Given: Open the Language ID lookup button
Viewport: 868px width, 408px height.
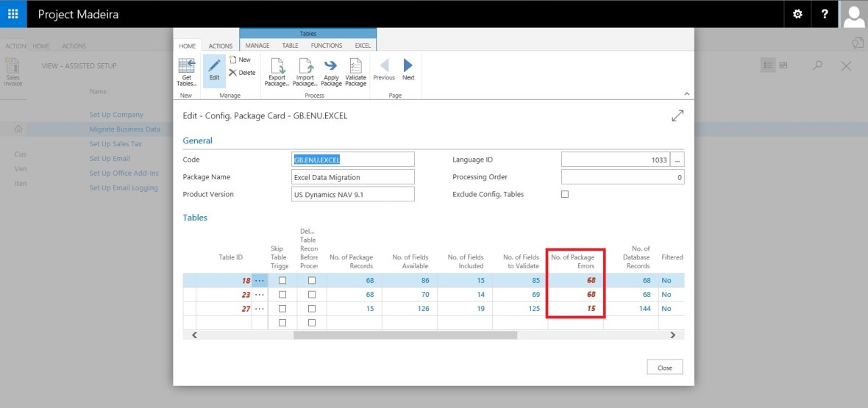Looking at the screenshot, I should pyautogui.click(x=677, y=160).
